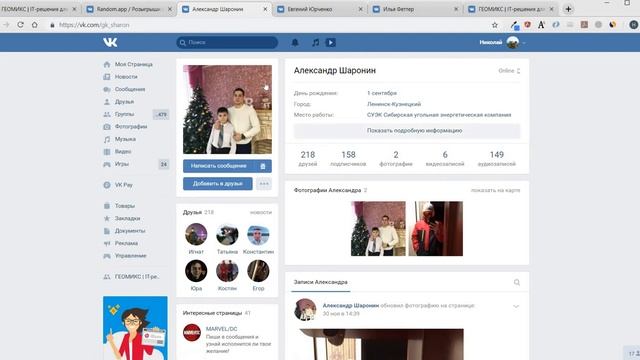
Task: Click the sidebar advertisement banner image
Action: click(135, 328)
